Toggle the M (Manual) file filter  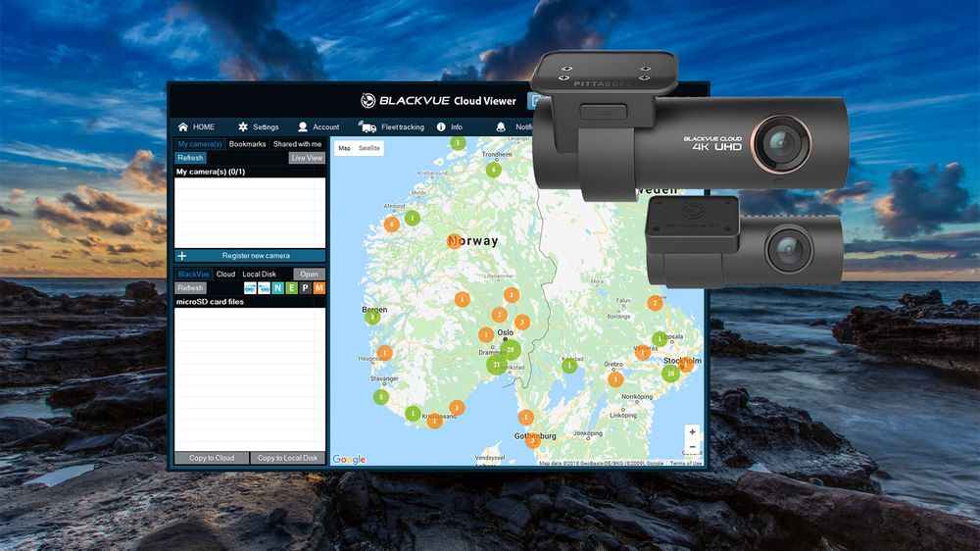[318, 287]
